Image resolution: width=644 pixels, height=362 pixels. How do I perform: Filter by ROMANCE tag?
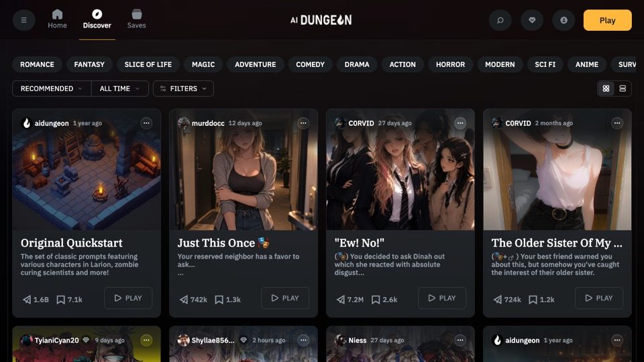coord(37,64)
